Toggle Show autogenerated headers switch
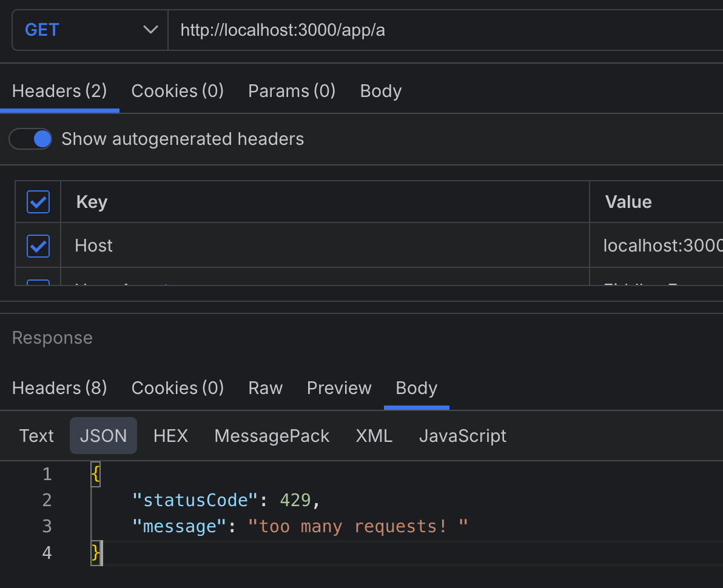 click(31, 139)
